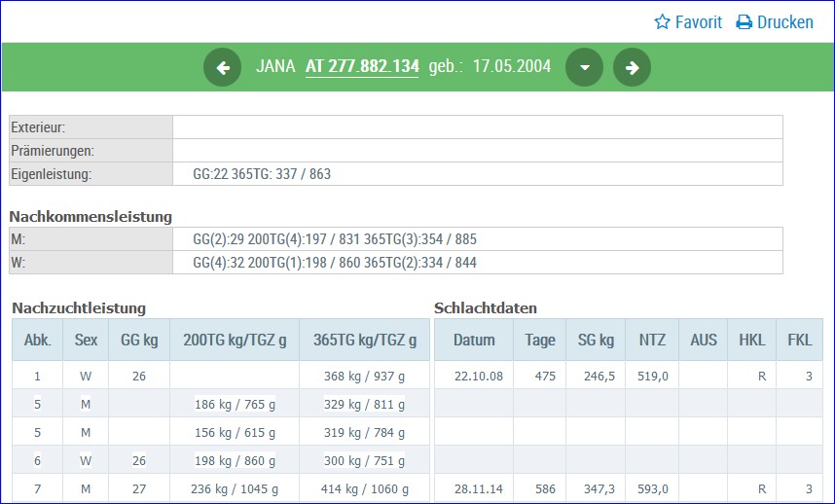Click the NTZ column header

coord(652,340)
